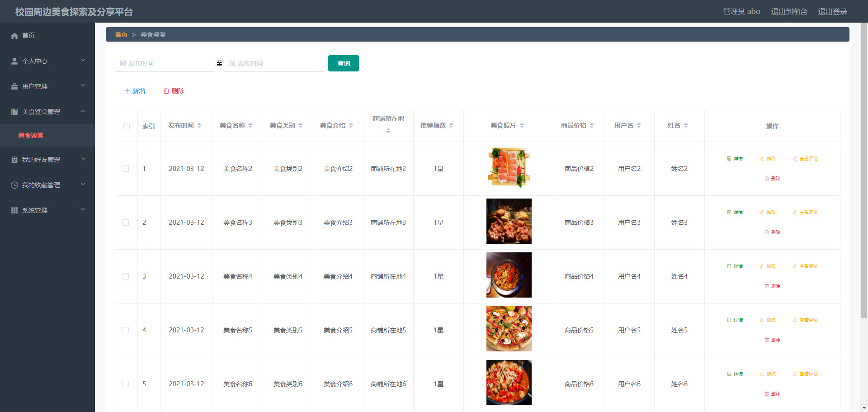Delete row 美食名称3 using 删除

click(772, 232)
